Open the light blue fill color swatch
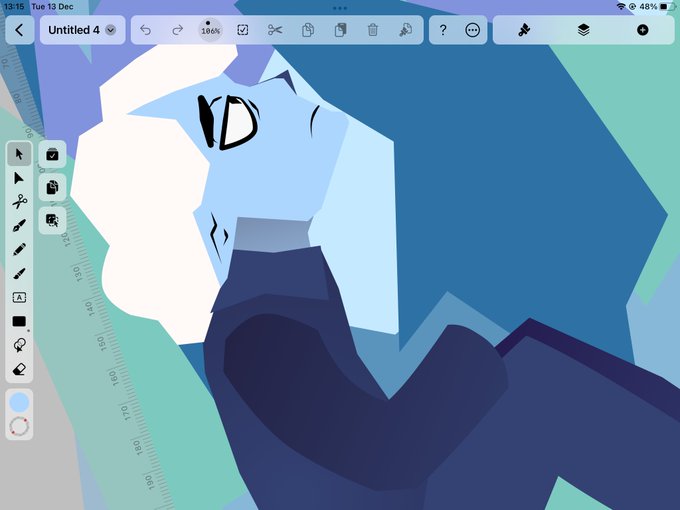Image resolution: width=680 pixels, height=510 pixels. (x=19, y=402)
